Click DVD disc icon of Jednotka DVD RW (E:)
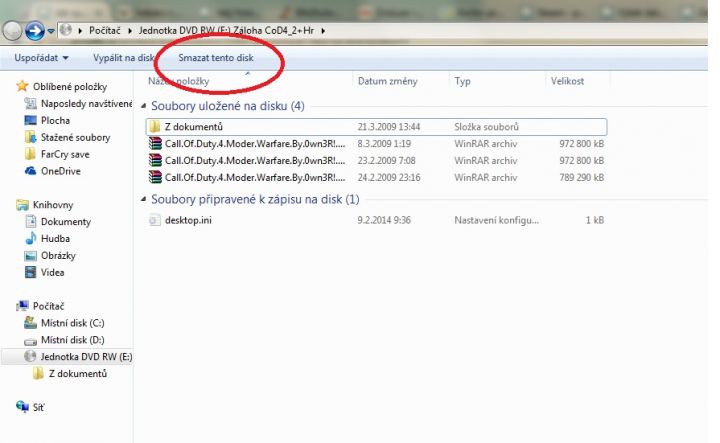Image resolution: width=720 pixels, height=443 pixels. (30, 356)
